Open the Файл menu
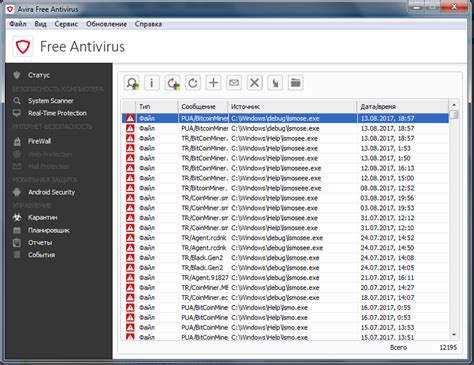 pyautogui.click(x=18, y=24)
